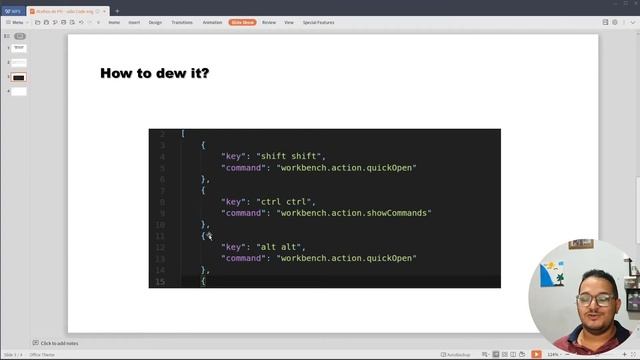Viewport: 640px width, 360px height.
Task: Open the Special Features tab
Action: tap(318, 22)
